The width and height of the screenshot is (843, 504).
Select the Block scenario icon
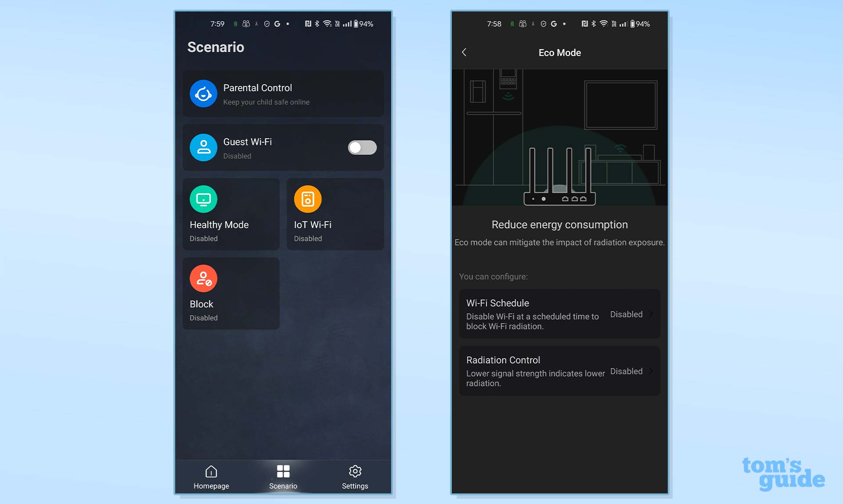click(x=203, y=278)
